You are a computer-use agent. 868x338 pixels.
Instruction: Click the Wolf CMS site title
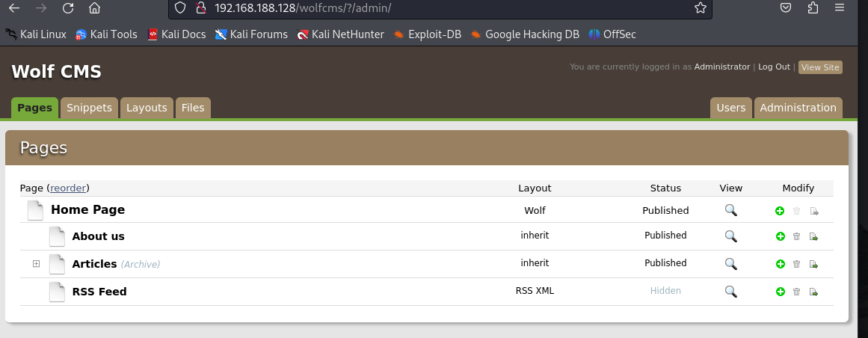click(57, 72)
